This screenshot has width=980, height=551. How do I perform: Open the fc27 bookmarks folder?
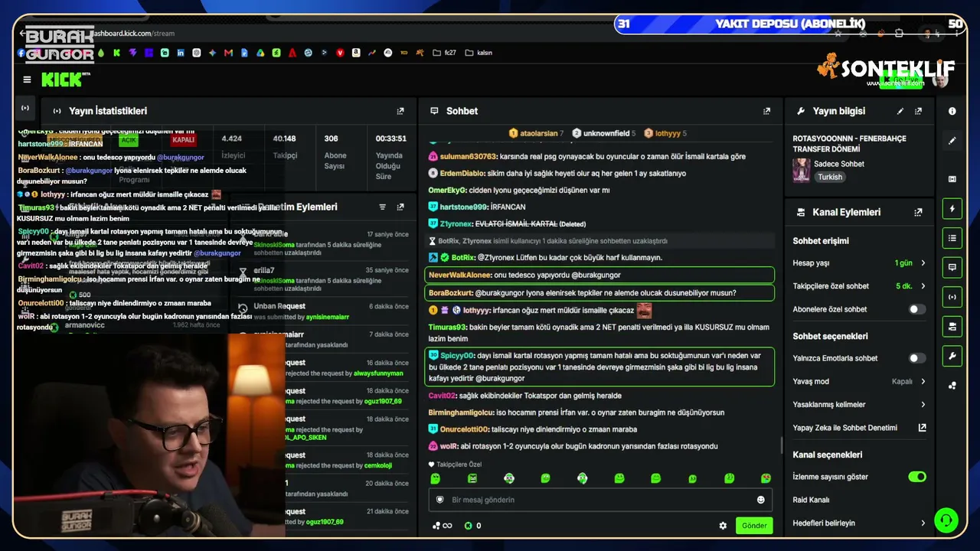point(445,53)
